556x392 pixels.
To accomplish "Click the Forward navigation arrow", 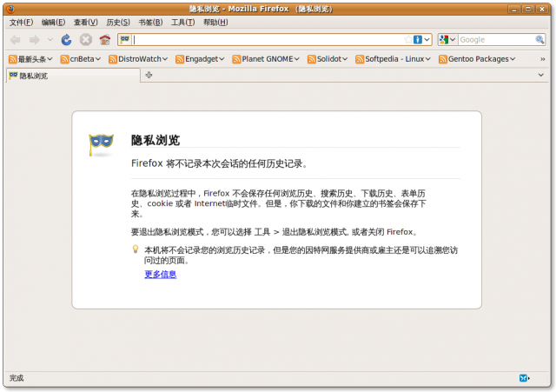I will (x=35, y=40).
